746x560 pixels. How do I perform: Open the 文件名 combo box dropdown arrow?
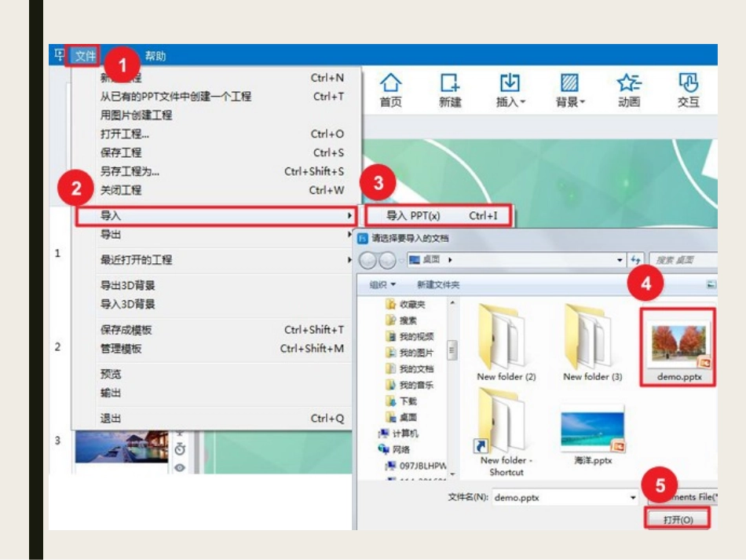pos(633,498)
